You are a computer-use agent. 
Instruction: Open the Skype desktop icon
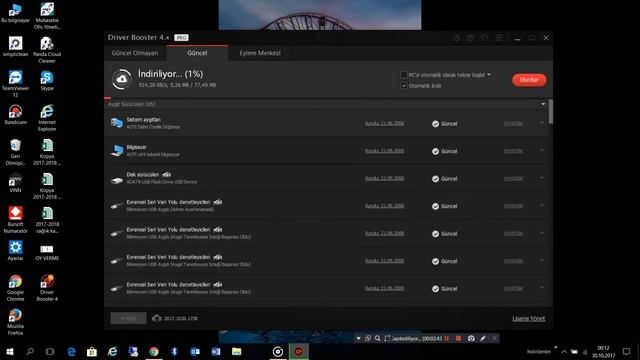coord(47,80)
